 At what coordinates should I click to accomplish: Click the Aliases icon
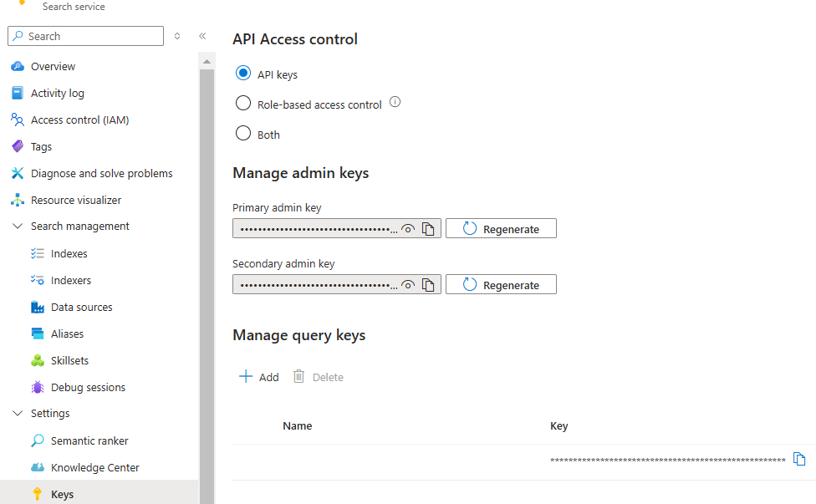(x=38, y=333)
